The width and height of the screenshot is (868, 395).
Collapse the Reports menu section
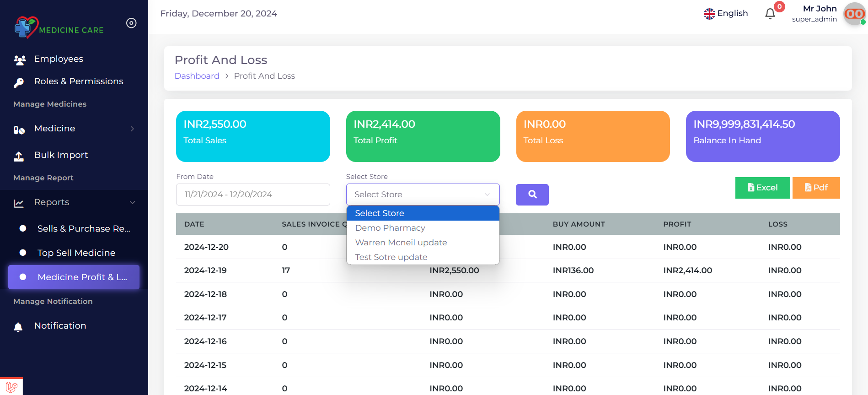(132, 202)
